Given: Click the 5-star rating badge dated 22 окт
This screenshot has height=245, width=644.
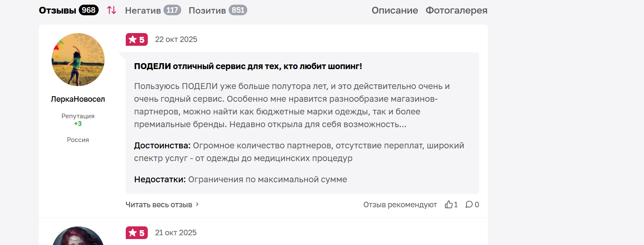Looking at the screenshot, I should [x=136, y=40].
